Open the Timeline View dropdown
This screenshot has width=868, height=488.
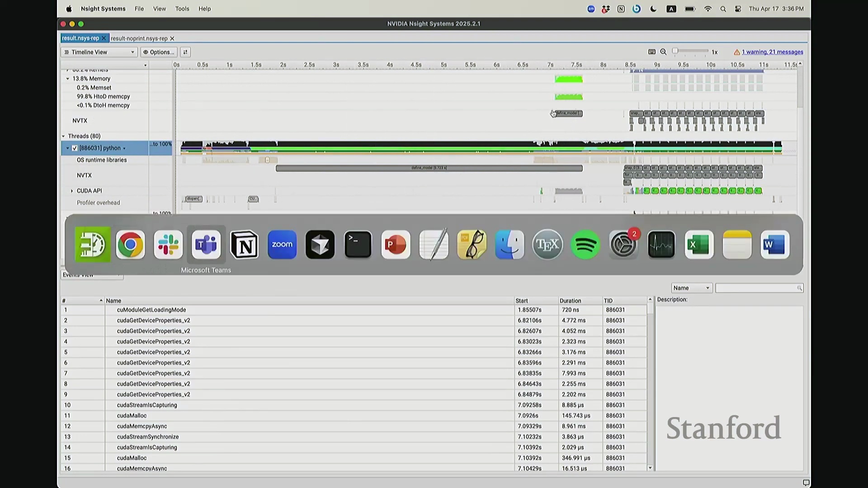99,52
